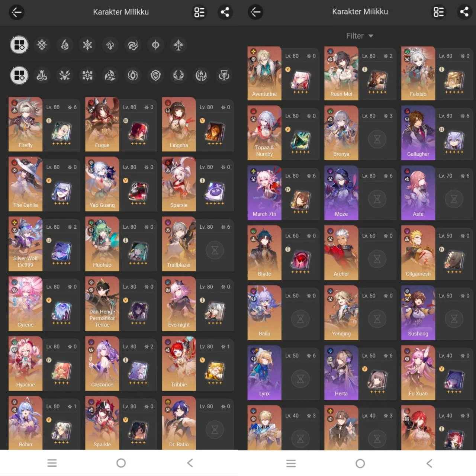
Task: Filter characters by The Hunt path
Action: click(x=65, y=75)
